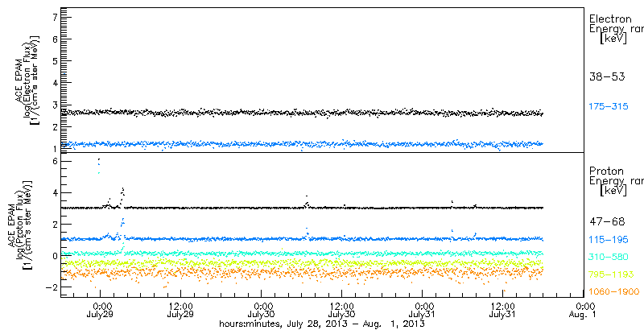Click the "0:00 Aug. 1" time axis label

(584, 310)
